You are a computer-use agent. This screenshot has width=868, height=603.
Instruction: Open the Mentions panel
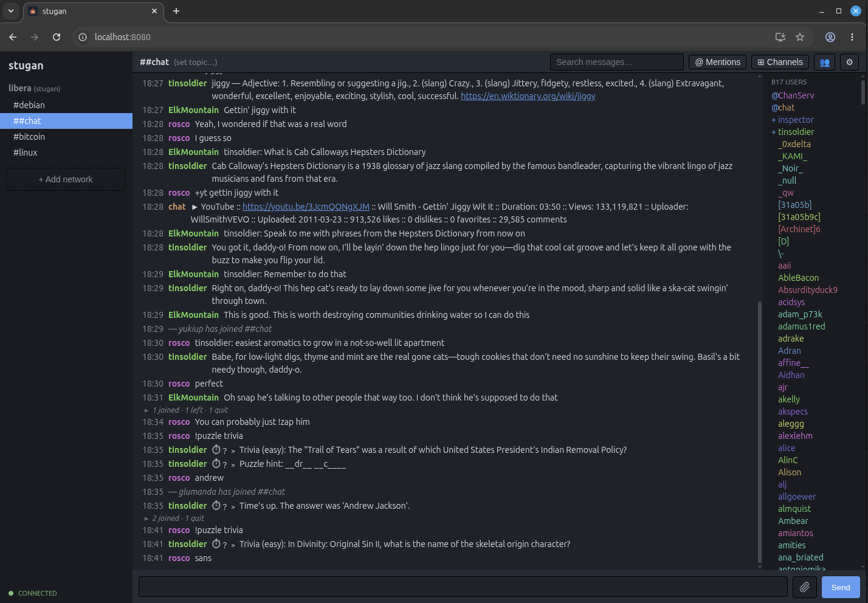click(718, 62)
